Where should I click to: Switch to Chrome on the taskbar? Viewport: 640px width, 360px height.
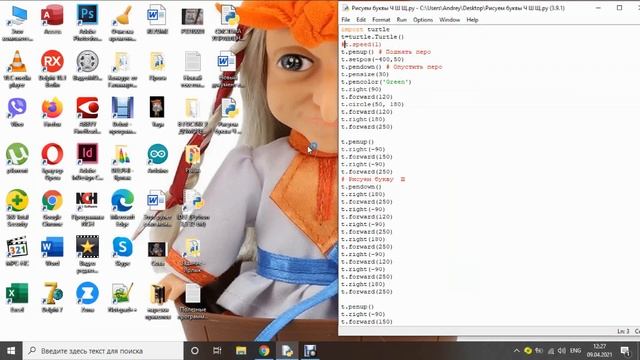click(264, 351)
